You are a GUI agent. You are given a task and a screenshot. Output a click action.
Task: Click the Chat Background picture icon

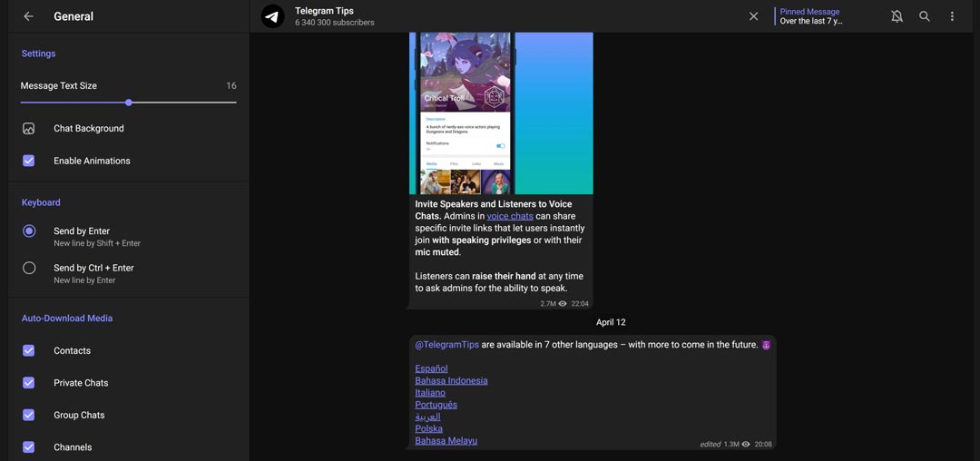(x=29, y=129)
